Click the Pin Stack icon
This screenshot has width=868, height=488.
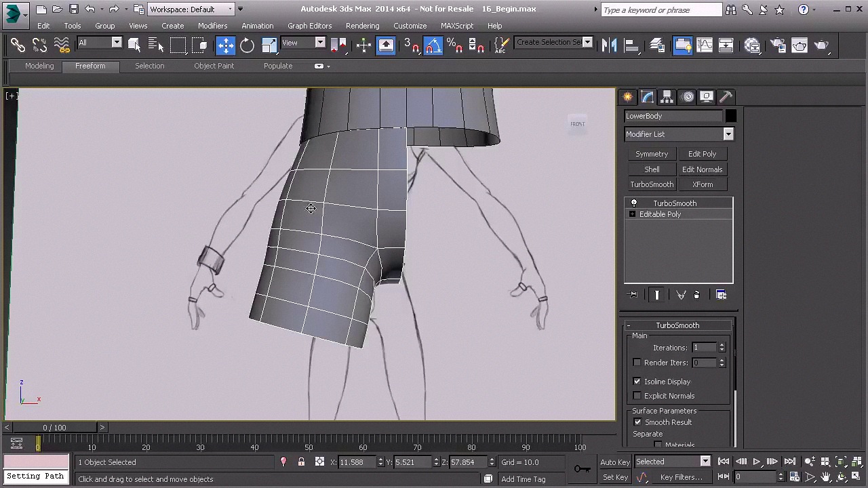[x=633, y=295]
